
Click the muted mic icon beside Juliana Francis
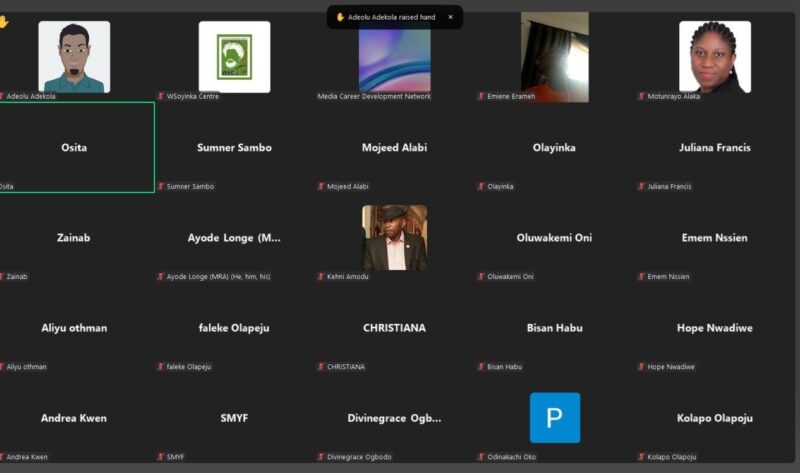pyautogui.click(x=641, y=186)
